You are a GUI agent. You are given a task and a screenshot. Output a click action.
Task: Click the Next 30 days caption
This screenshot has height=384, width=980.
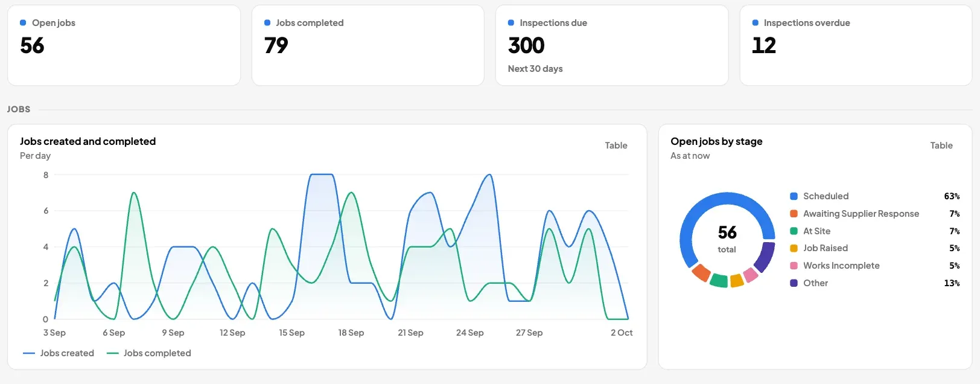pos(535,69)
